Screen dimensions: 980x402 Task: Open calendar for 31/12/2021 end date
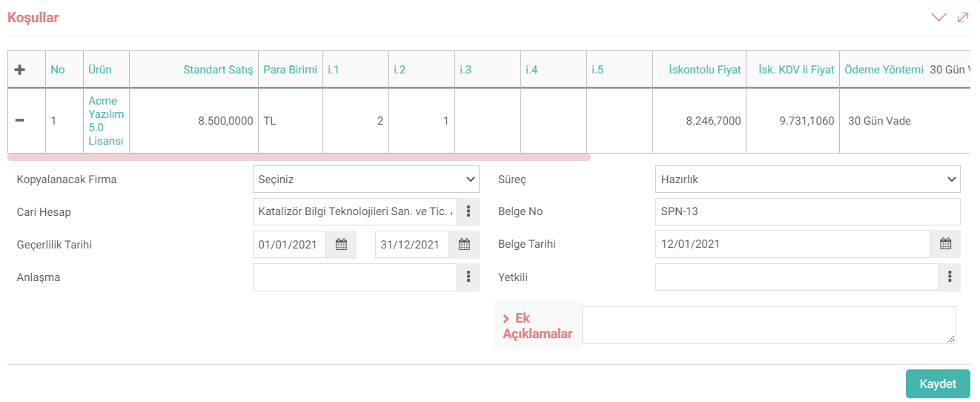464,244
